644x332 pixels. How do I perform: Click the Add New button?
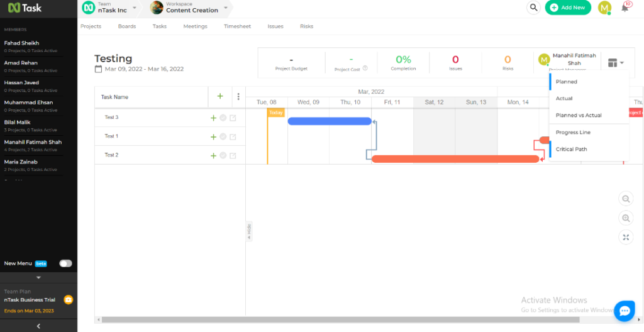point(568,8)
